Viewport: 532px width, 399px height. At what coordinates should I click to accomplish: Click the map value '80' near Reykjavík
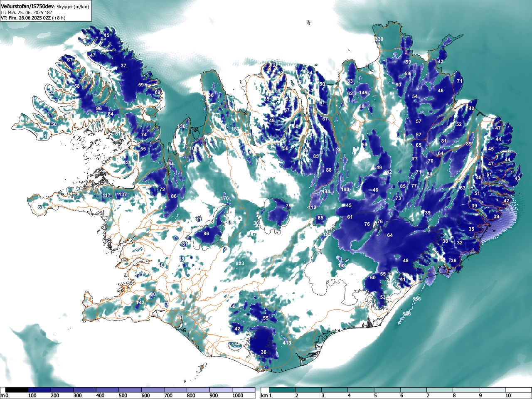coord(153,294)
